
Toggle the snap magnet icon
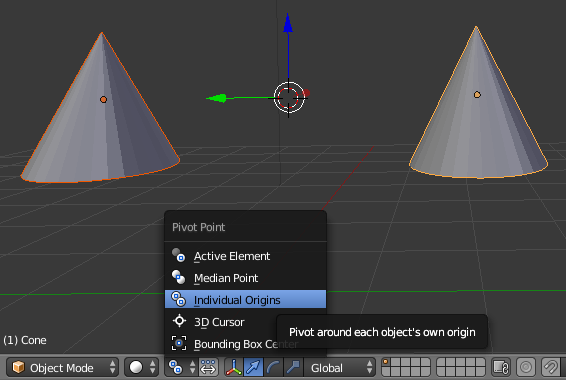tap(550, 368)
